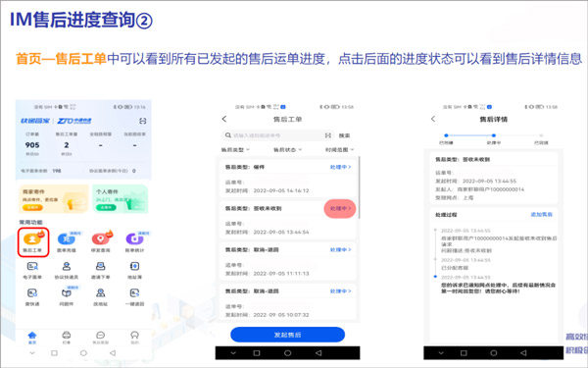
Task: Click the blue 发起售后 button
Action: 287,335
